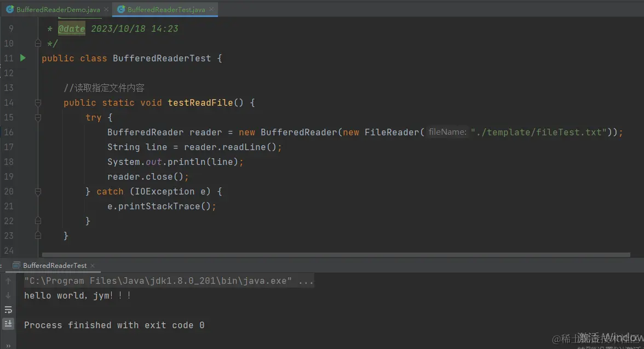This screenshot has height=349, width=644.
Task: Select the BufferedReaderTest.java editor tab
Action: tap(166, 9)
